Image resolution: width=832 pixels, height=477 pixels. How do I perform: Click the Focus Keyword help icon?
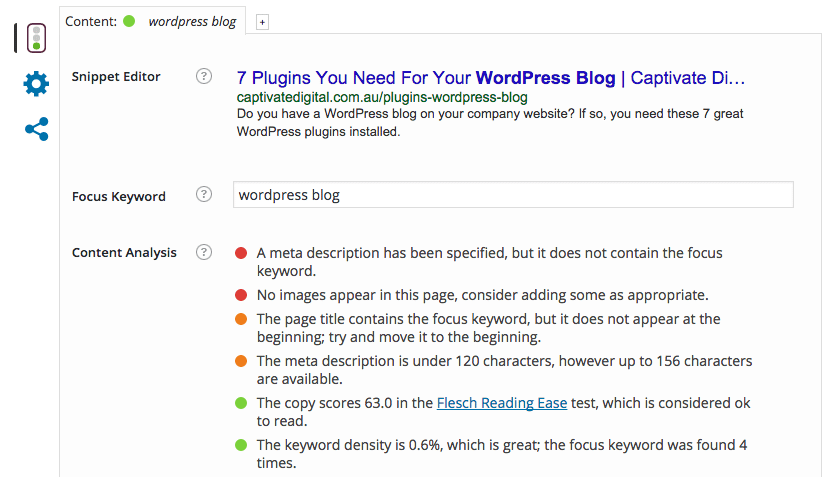point(204,194)
